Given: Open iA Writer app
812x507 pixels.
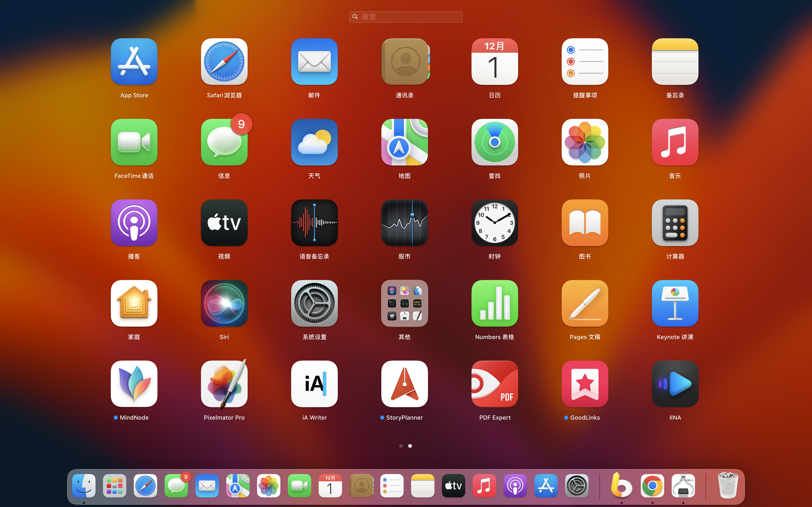Looking at the screenshot, I should tap(314, 384).
